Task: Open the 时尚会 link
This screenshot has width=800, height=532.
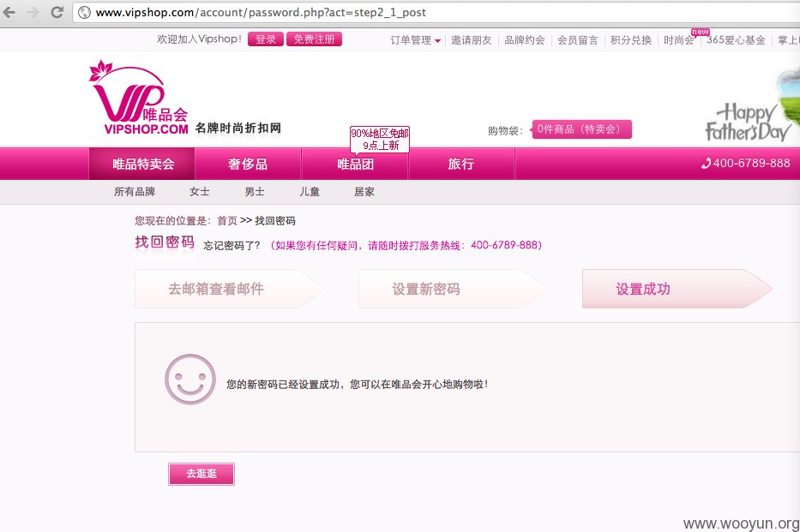Action: click(678, 40)
